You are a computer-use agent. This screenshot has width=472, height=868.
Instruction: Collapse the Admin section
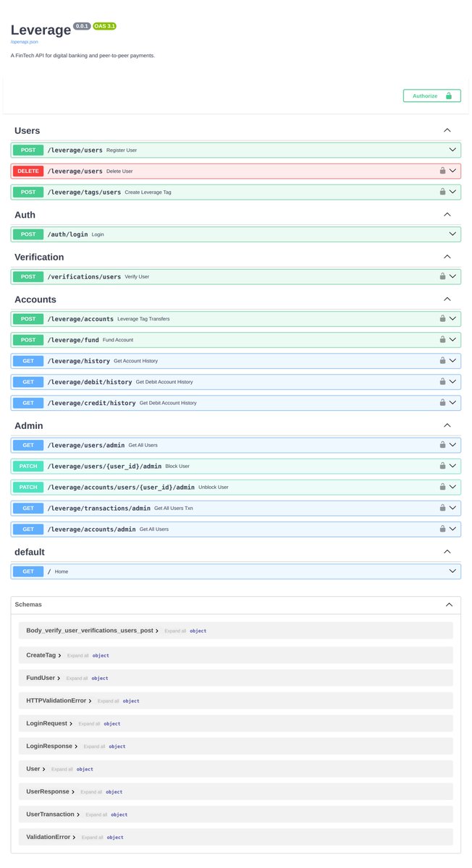pos(447,425)
